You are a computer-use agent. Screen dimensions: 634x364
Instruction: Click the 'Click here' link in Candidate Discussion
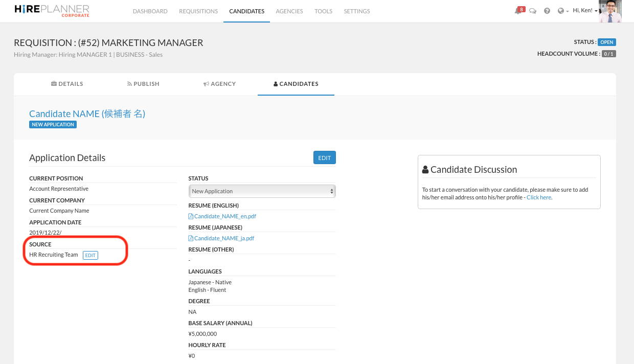point(539,197)
